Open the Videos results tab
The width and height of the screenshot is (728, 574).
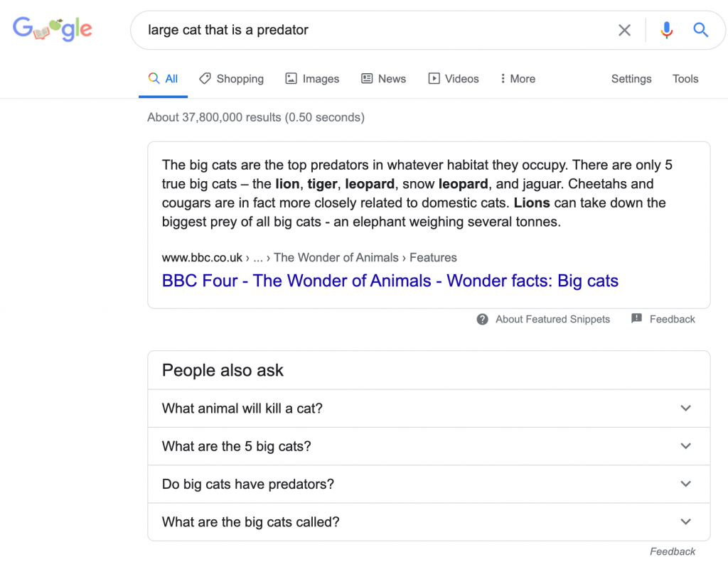[453, 79]
